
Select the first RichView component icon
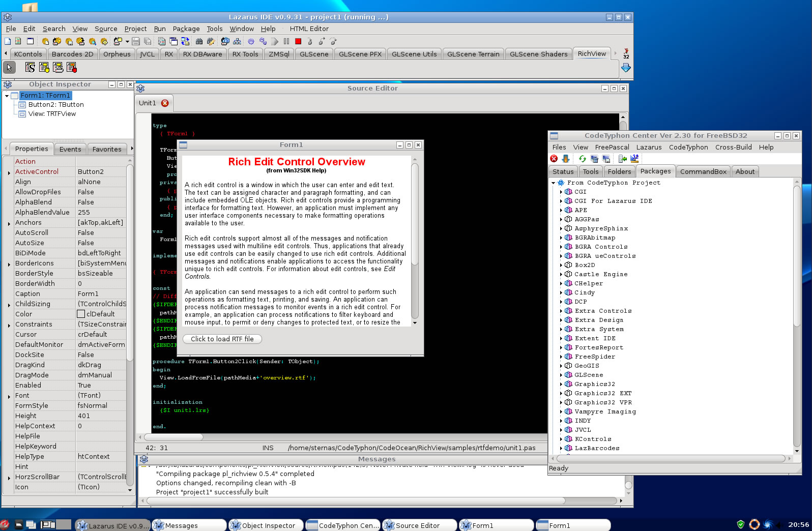click(30, 67)
